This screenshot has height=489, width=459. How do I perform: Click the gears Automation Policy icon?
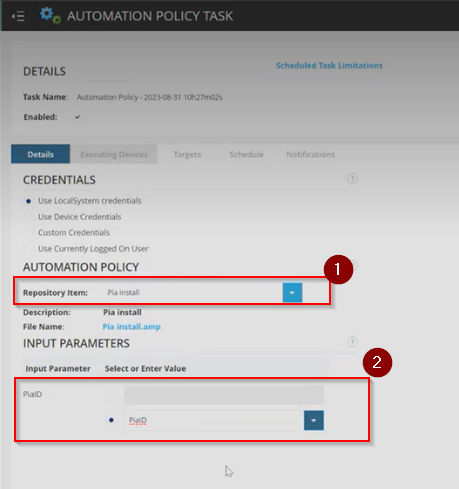[x=50, y=16]
